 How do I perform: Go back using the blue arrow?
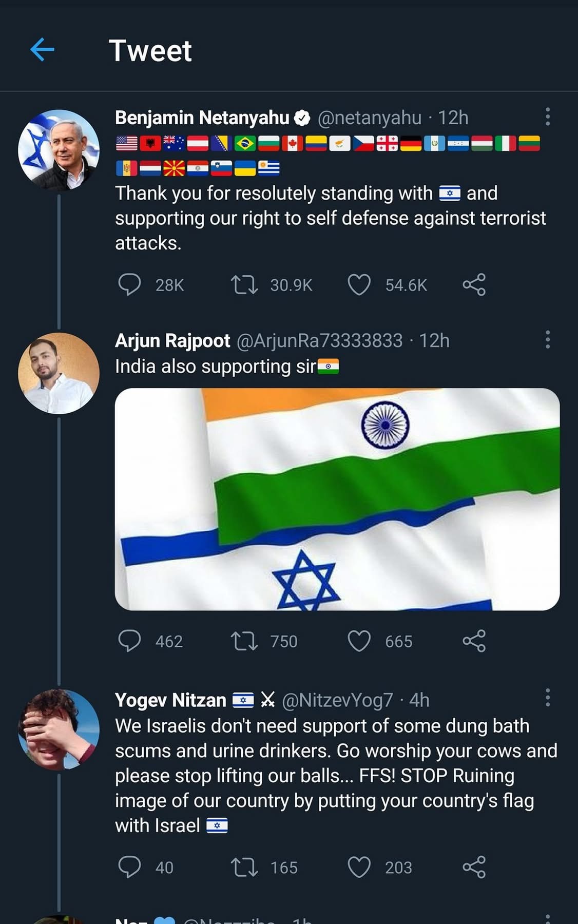pos(42,50)
